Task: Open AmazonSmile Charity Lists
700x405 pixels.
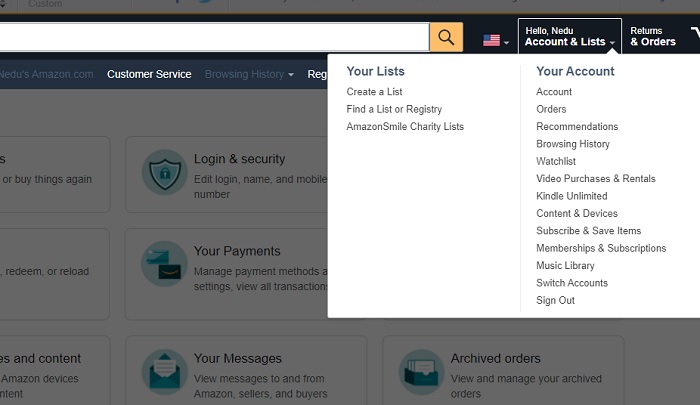Action: point(405,126)
